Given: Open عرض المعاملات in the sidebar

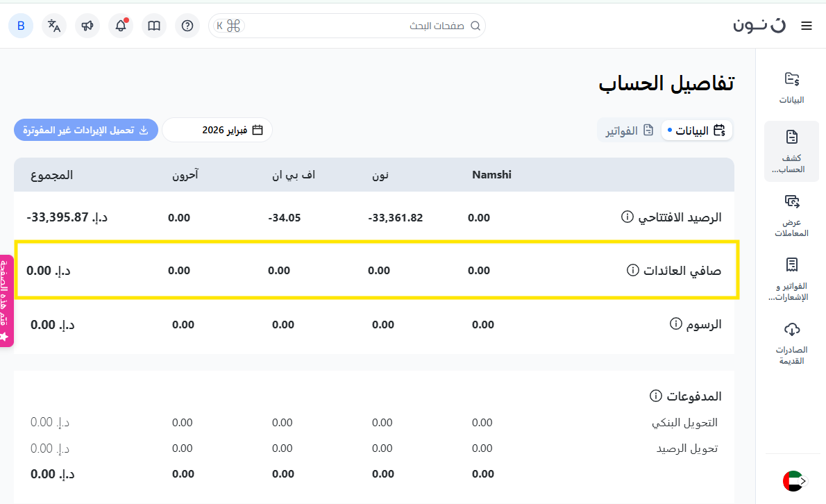Looking at the screenshot, I should [x=791, y=215].
